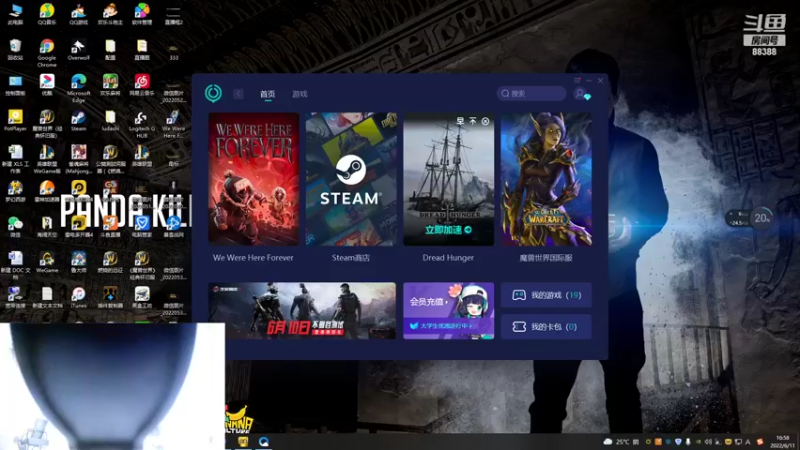Viewport: 800px width, 450px height.
Task: Select the 此电脑 desktop icon
Action: click(15, 13)
